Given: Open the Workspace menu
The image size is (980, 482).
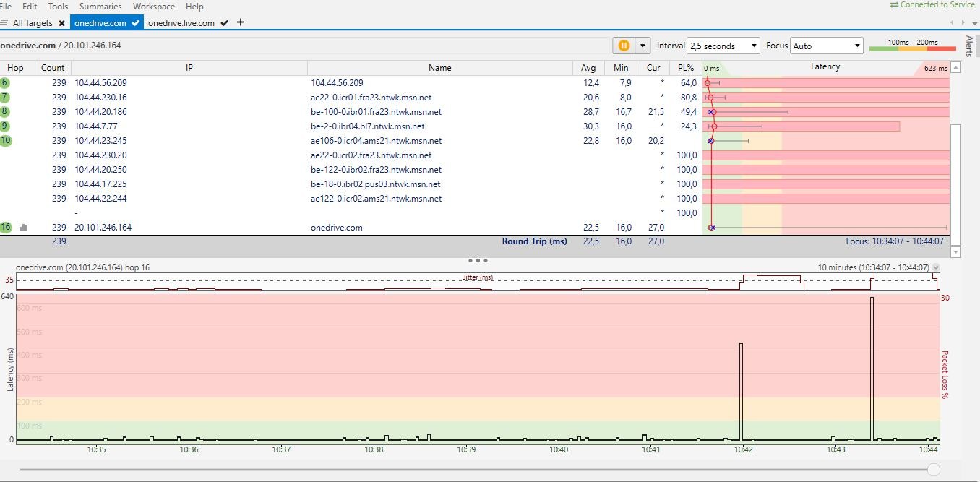Looking at the screenshot, I should pyautogui.click(x=153, y=7).
